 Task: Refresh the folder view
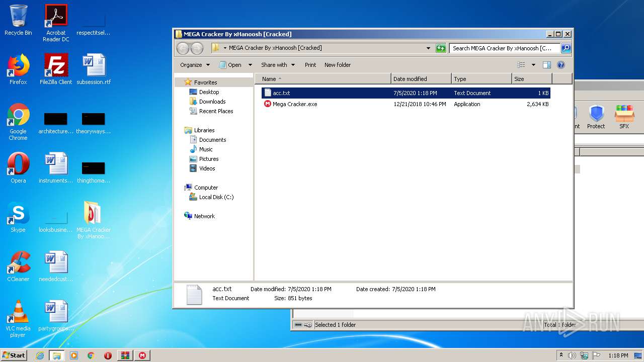(441, 48)
